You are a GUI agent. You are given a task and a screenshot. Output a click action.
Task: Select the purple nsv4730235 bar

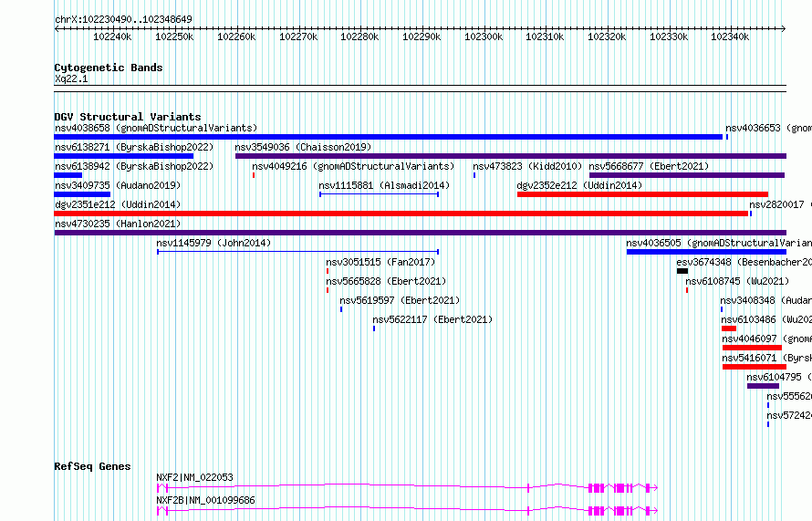click(x=421, y=233)
